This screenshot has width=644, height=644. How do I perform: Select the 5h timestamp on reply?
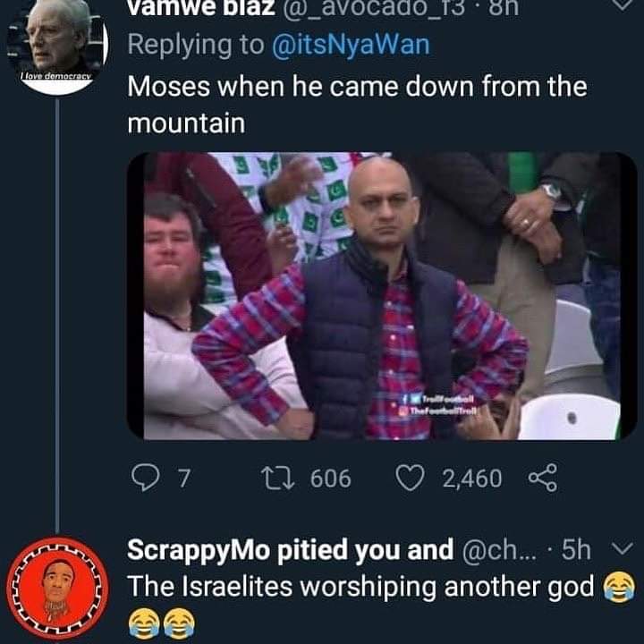576,550
